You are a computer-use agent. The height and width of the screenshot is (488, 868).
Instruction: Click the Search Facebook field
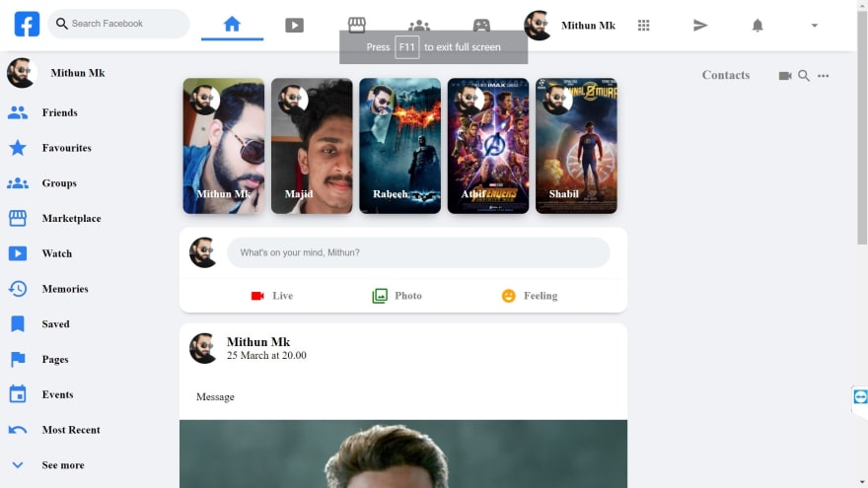(118, 24)
